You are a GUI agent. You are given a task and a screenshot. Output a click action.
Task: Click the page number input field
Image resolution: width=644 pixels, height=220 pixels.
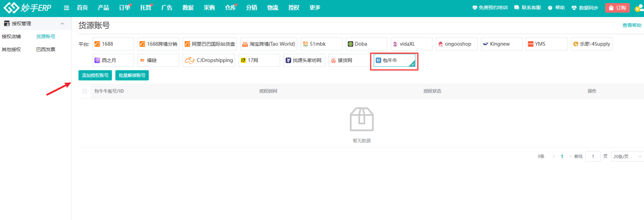593,157
